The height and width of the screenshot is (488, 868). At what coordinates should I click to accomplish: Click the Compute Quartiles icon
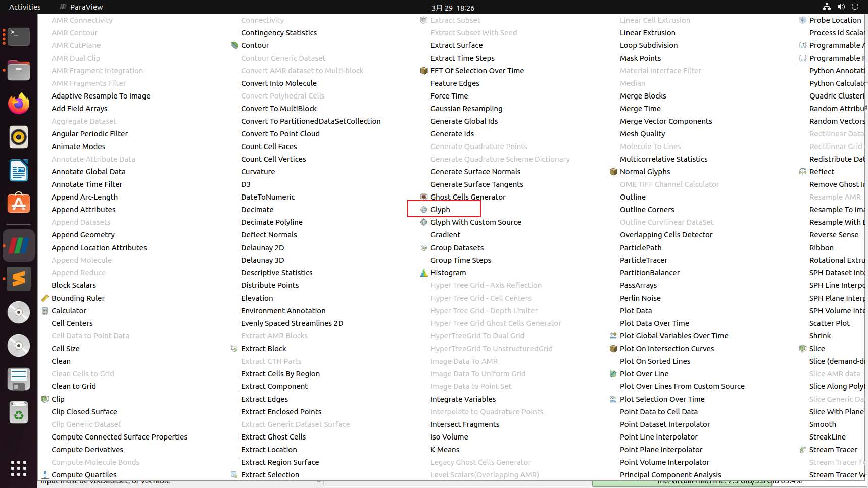pyautogui.click(x=45, y=475)
